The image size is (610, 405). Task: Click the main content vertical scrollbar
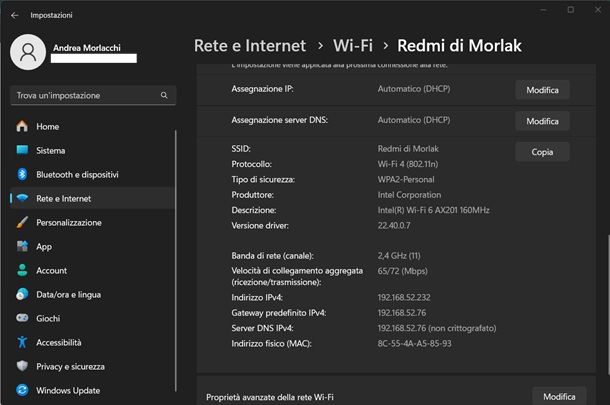click(x=608, y=304)
